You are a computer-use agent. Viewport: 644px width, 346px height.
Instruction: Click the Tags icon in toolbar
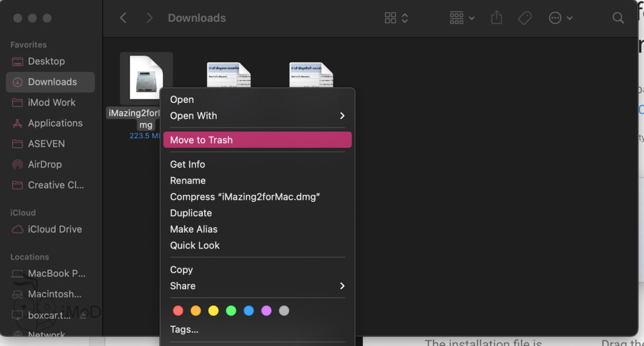(525, 18)
